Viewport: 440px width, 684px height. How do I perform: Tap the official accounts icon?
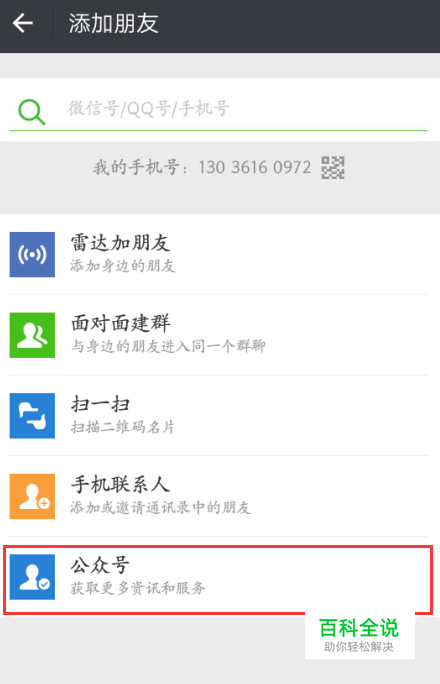[x=32, y=577]
